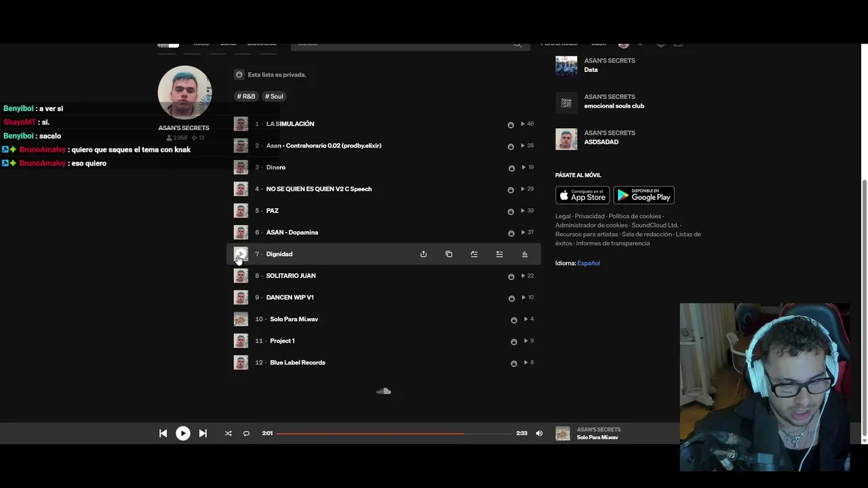
Task: Open track Dinero
Action: pos(276,167)
